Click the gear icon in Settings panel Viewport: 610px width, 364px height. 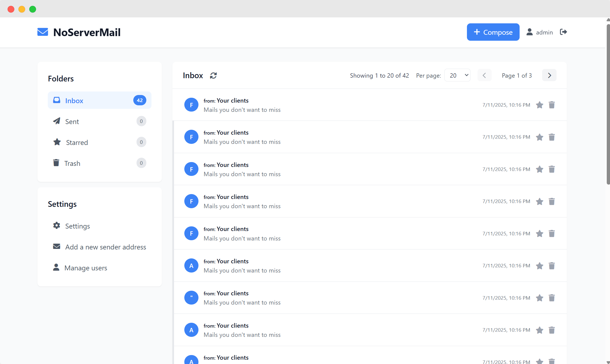point(56,225)
